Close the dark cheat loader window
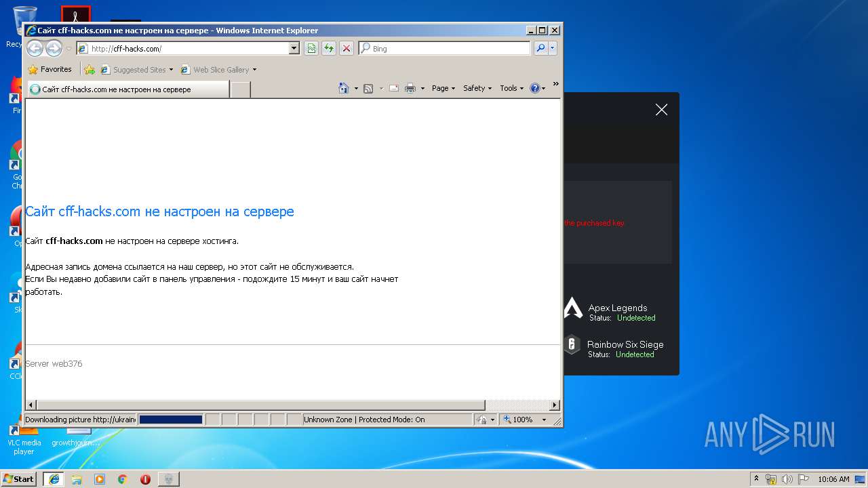 click(x=662, y=110)
